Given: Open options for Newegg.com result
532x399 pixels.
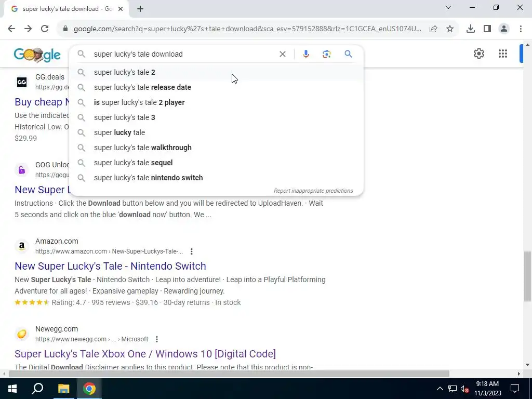Looking at the screenshot, I should pos(157,339).
